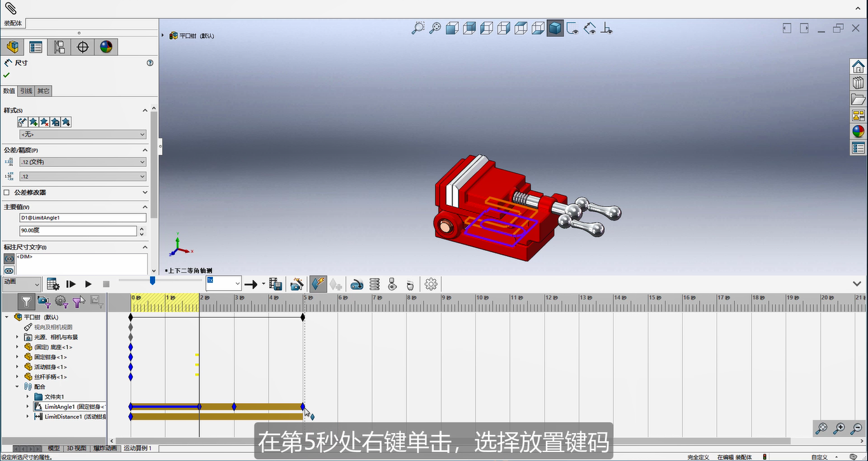Click the Motor icon in motion toolbar
This screenshot has width=868, height=461.
357,284
